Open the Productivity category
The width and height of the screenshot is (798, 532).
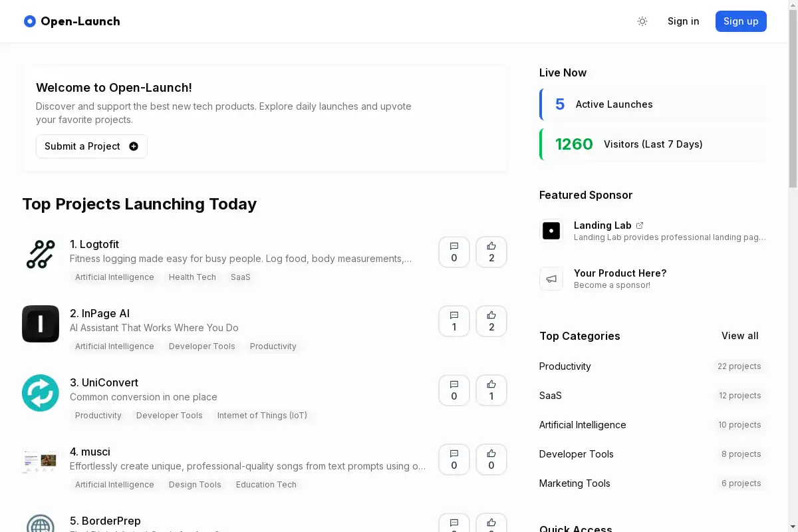click(565, 366)
